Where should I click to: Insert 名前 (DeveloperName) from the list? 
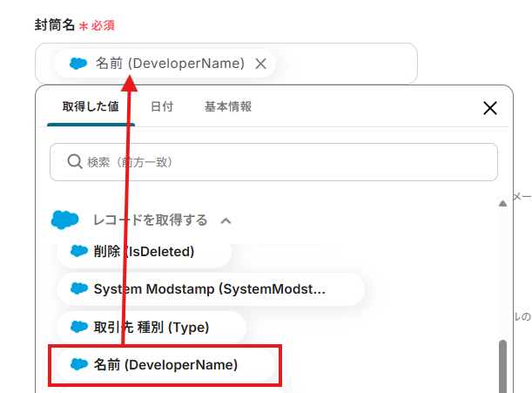click(x=165, y=364)
